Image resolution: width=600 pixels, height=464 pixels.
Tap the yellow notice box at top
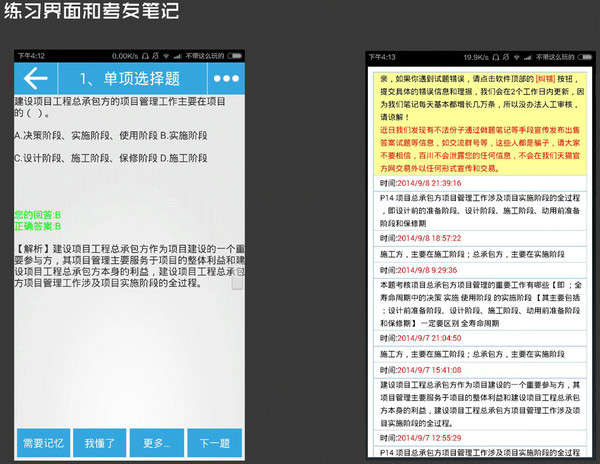[x=476, y=120]
